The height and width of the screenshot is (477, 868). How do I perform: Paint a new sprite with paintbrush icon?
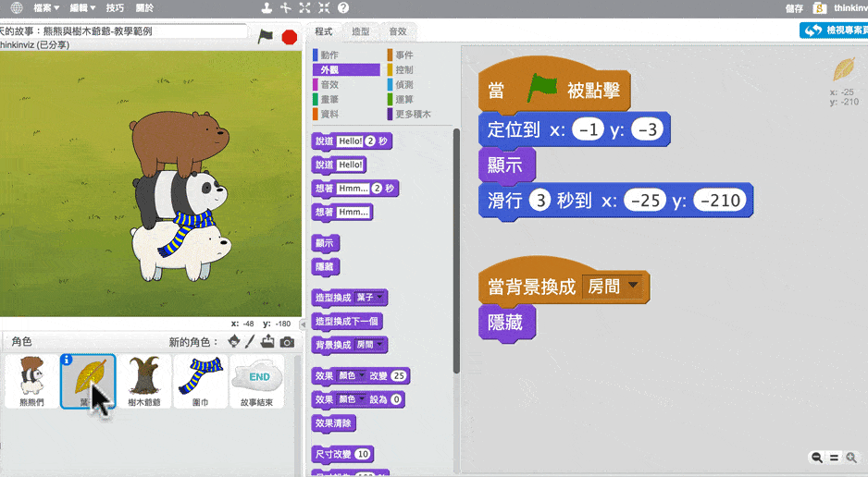(x=250, y=342)
